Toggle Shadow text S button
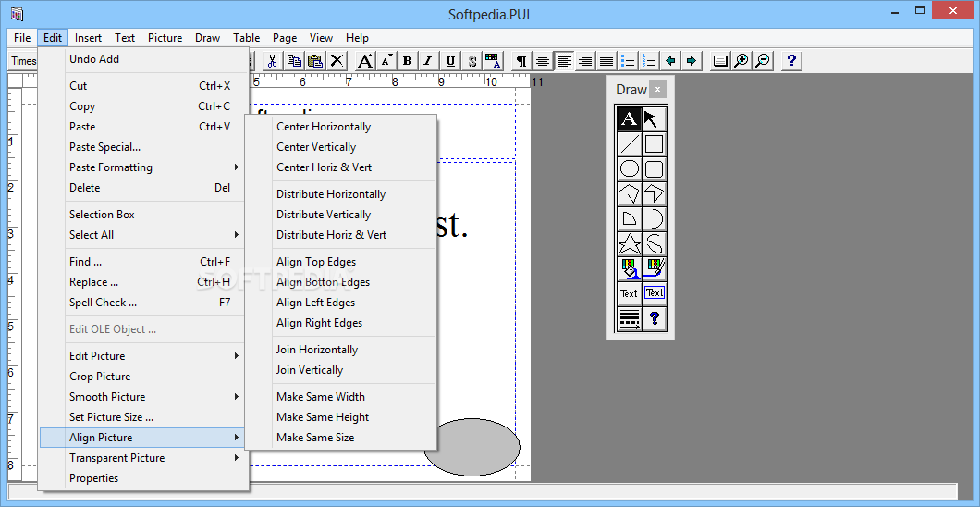The width and height of the screenshot is (980, 507). pos(472,61)
